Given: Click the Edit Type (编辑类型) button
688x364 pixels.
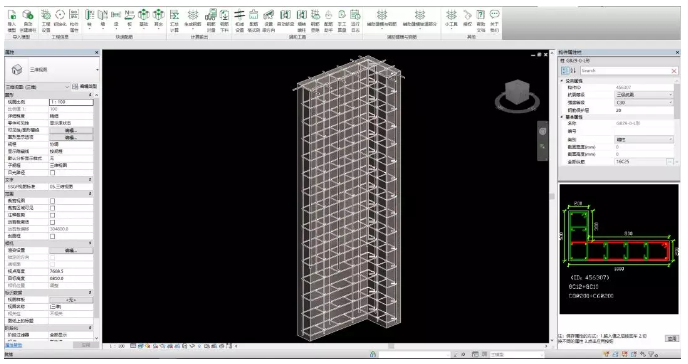Looking at the screenshot, I should pyautogui.click(x=85, y=87).
